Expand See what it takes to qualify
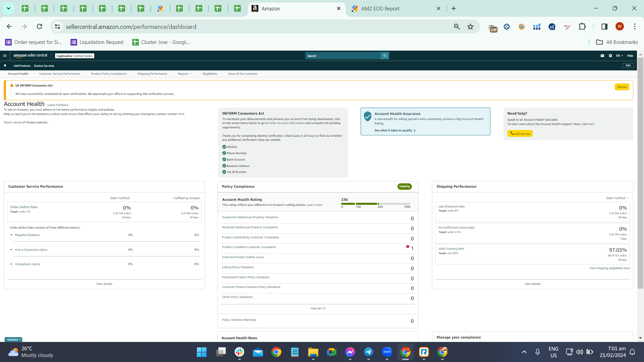 click(395, 131)
